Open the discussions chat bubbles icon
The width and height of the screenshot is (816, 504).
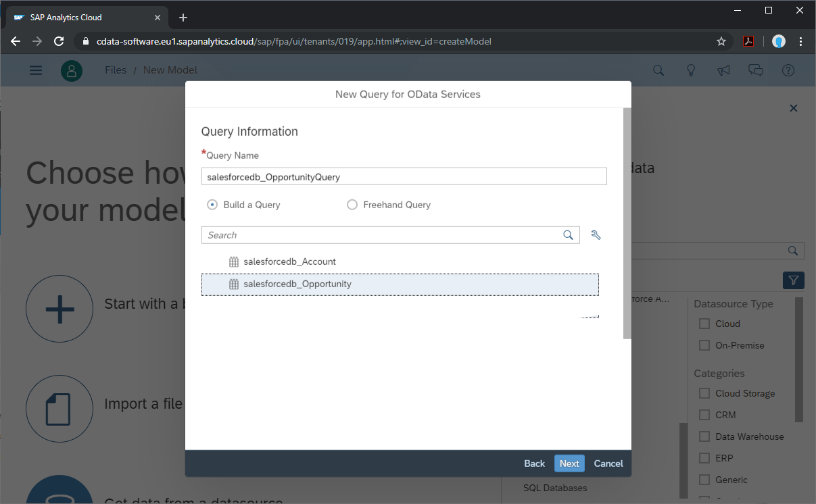pos(755,70)
